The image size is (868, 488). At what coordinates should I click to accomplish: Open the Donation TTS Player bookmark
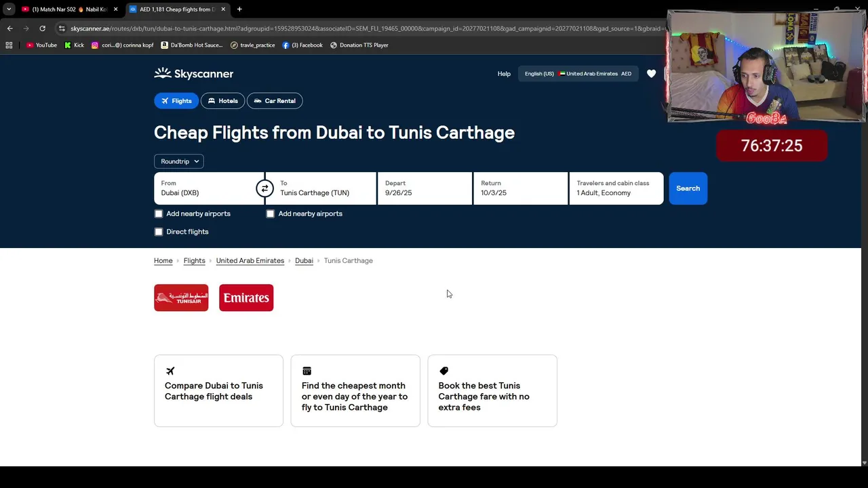pyautogui.click(x=359, y=45)
